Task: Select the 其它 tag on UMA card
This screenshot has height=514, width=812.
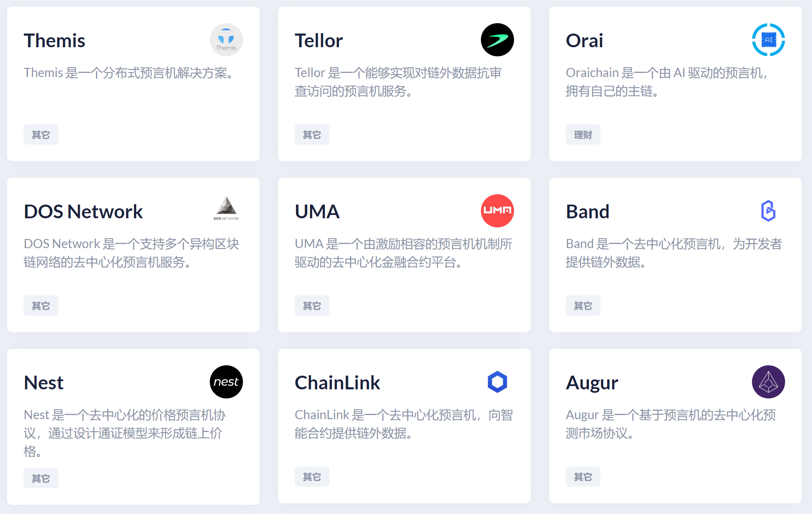Action: [x=312, y=306]
